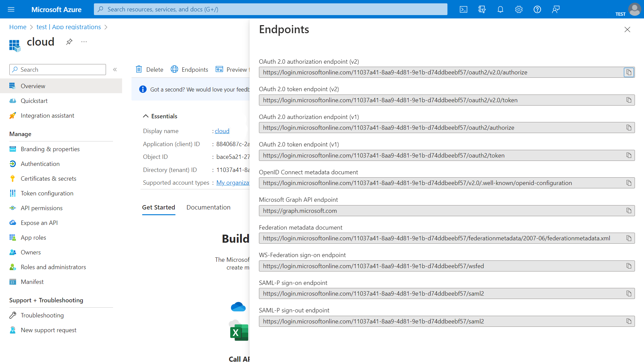Pin the cloud app registration
644x362 pixels.
(x=69, y=42)
